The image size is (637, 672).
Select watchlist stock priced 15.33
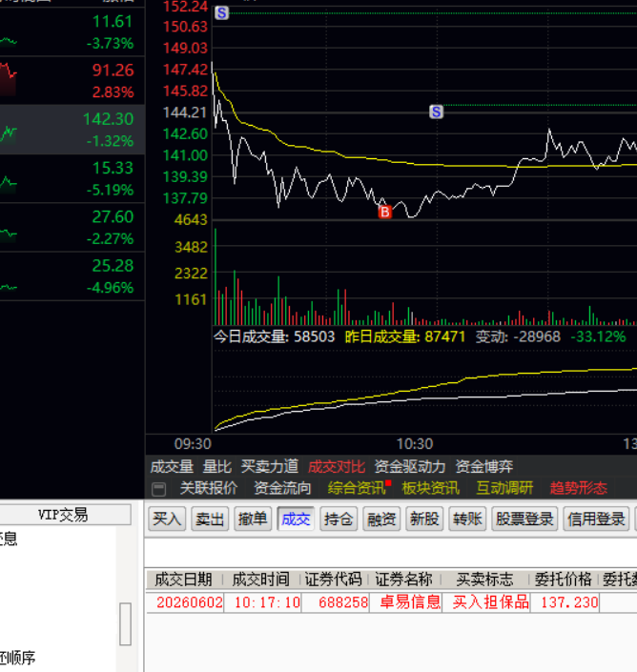coord(72,178)
